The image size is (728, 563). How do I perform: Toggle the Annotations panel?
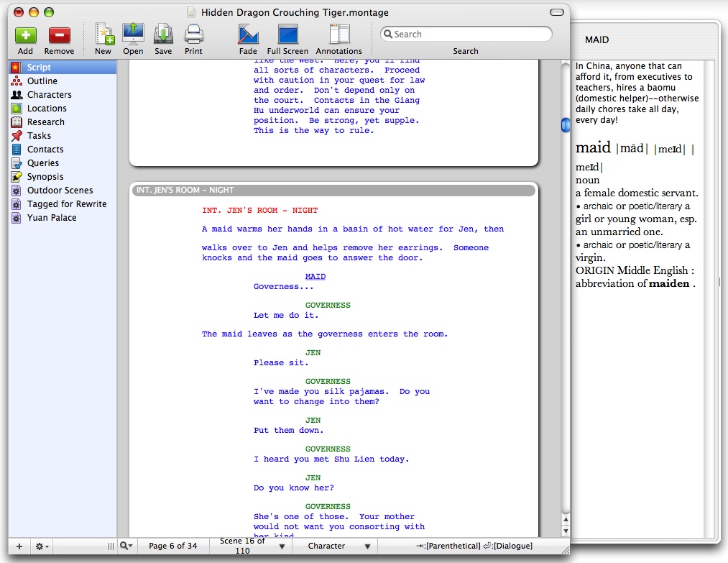click(339, 35)
